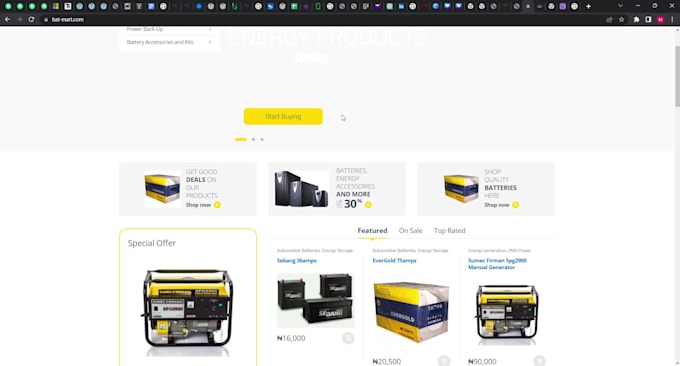The height and width of the screenshot is (366, 680).
Task: Open the Sebang 36amps product link
Action: pyautogui.click(x=297, y=261)
